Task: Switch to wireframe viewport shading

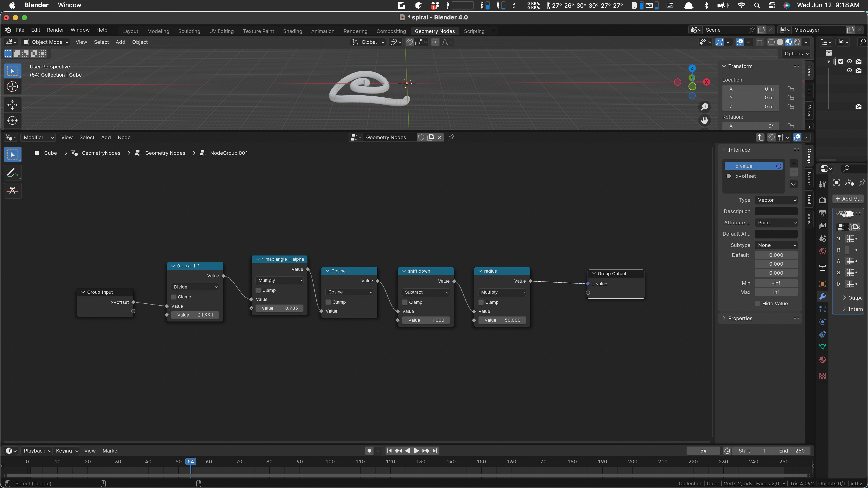Action: (771, 42)
